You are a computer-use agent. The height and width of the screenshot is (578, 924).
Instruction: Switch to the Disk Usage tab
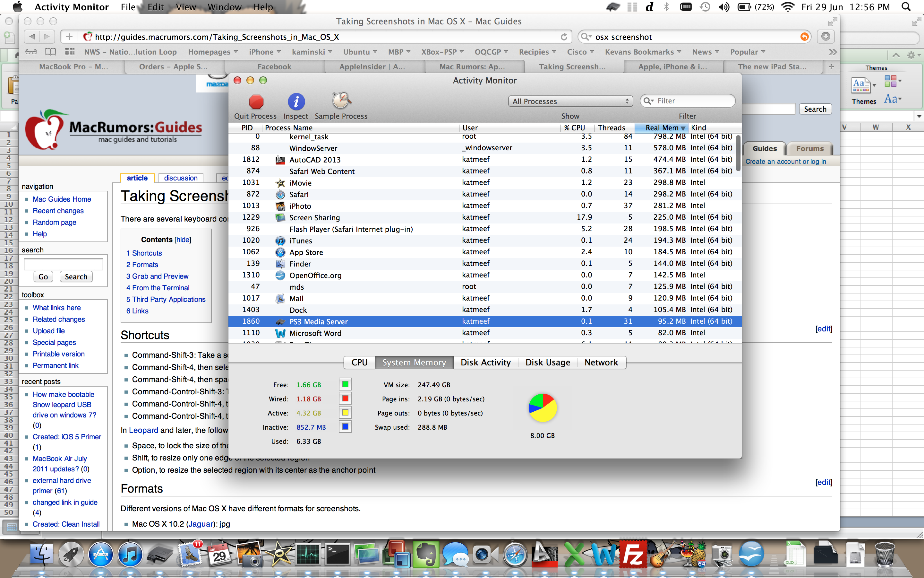click(548, 363)
